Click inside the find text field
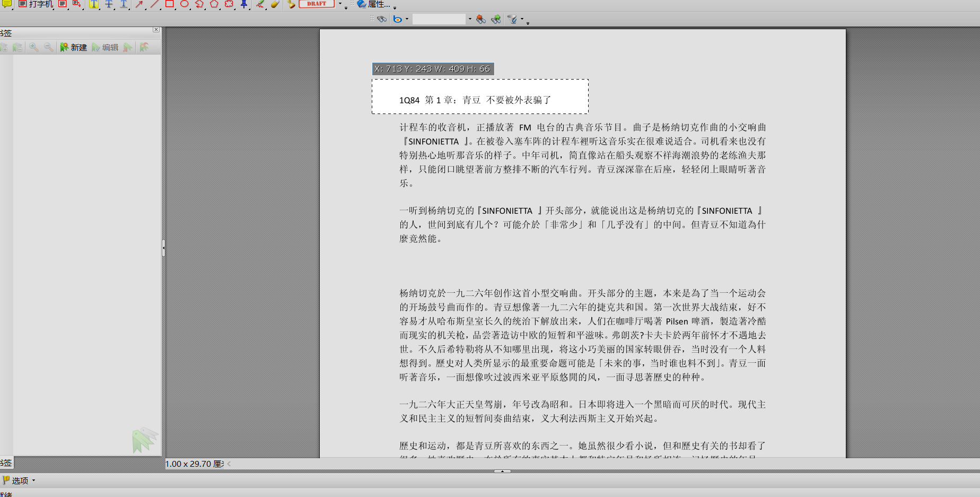Screen dimensions: 980x497 point(439,19)
